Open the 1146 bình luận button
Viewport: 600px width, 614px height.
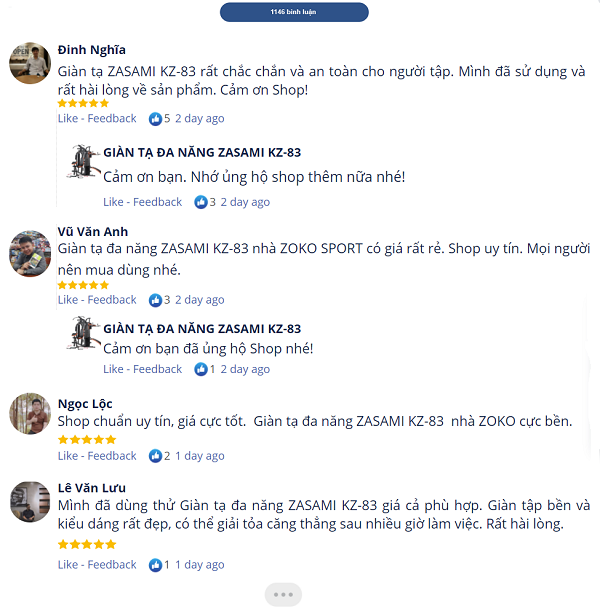point(294,12)
